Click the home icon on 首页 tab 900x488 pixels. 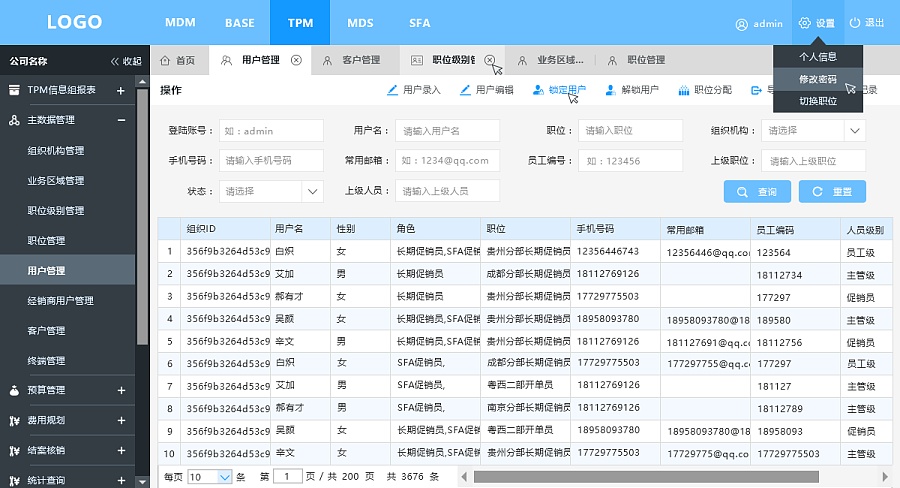pos(165,60)
